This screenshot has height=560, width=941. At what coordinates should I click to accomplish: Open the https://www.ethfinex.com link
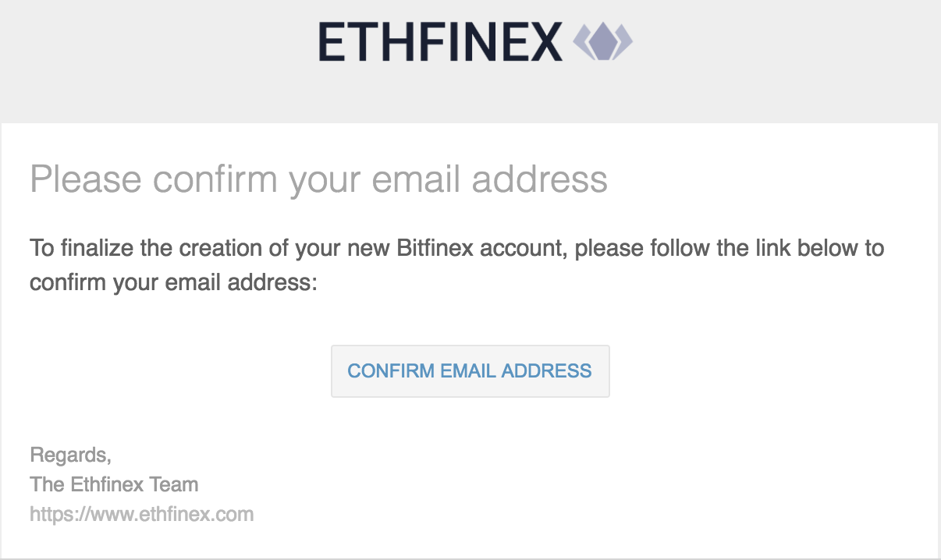pyautogui.click(x=142, y=515)
